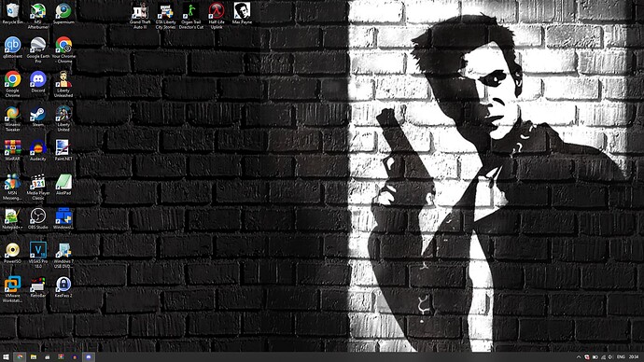The image size is (644, 362).
Task: Select the PowerISO desktop icon
Action: tap(12, 253)
